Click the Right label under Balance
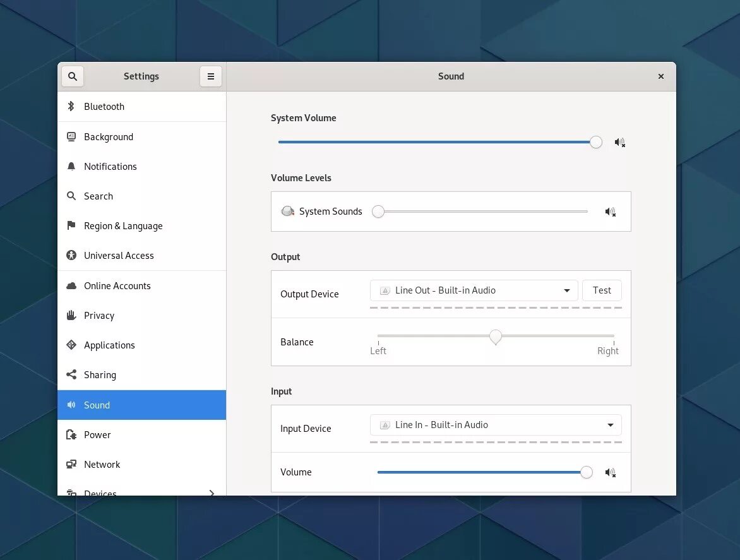Screen dimensions: 740x560 pyautogui.click(x=608, y=351)
